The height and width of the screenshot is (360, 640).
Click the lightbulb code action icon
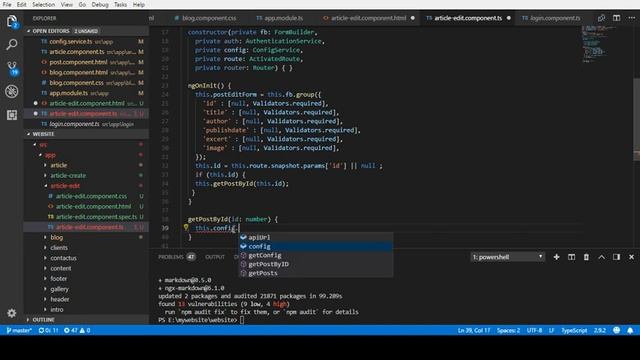click(186, 228)
